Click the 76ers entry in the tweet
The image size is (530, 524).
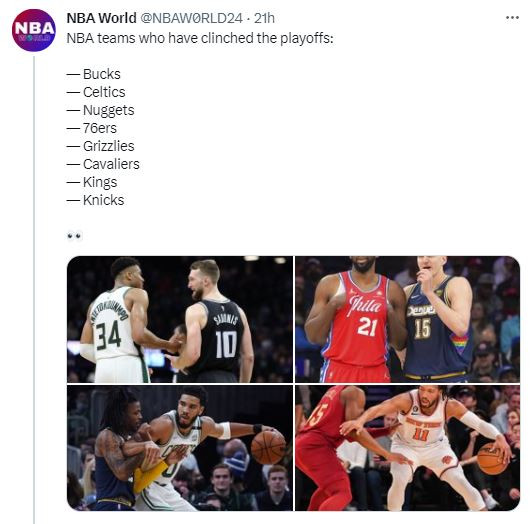click(x=92, y=128)
